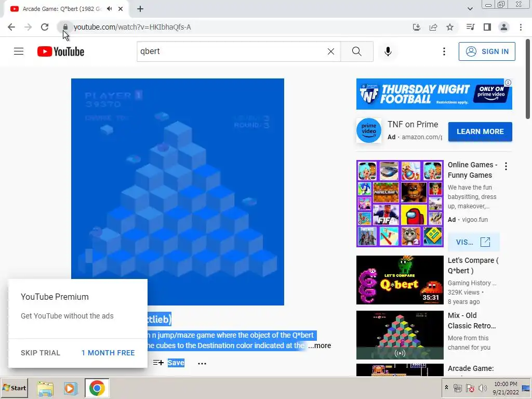Open Let's Compare Q*bert video thumbnail
The image size is (532, 399).
point(400,280)
